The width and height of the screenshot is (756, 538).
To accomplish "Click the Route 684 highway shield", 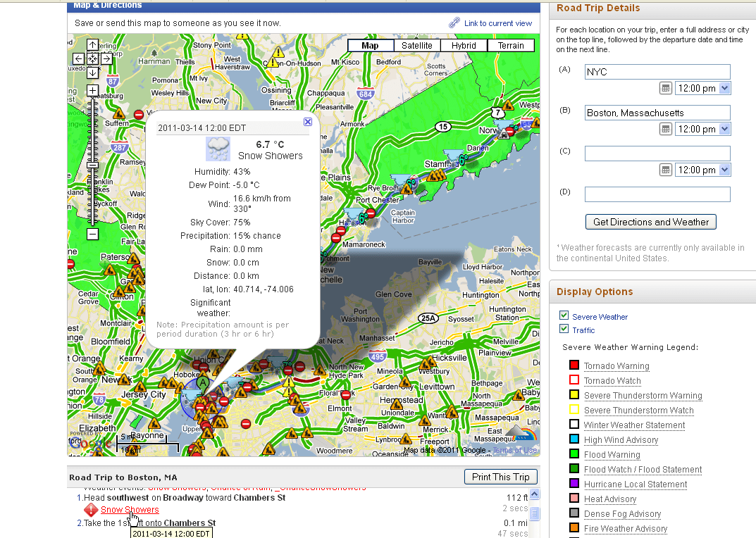I will (366, 94).
